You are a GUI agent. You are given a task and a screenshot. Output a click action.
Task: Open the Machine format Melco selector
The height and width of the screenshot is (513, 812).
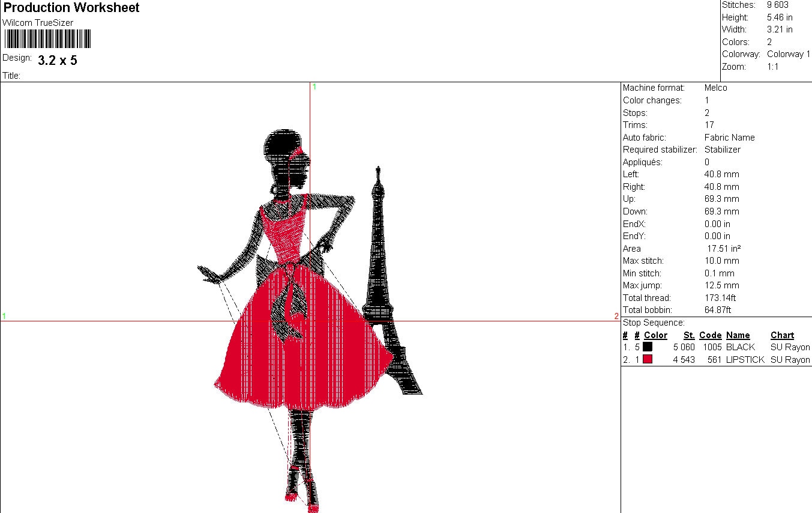tap(716, 88)
